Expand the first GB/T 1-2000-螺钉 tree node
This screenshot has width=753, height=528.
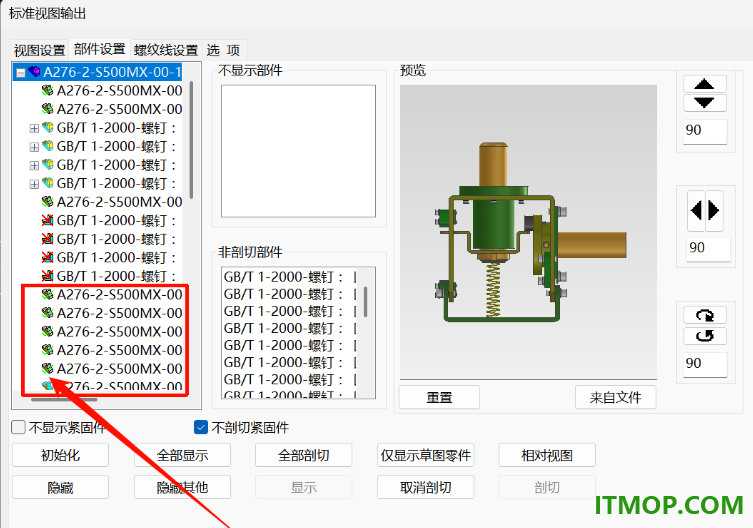(x=34, y=129)
